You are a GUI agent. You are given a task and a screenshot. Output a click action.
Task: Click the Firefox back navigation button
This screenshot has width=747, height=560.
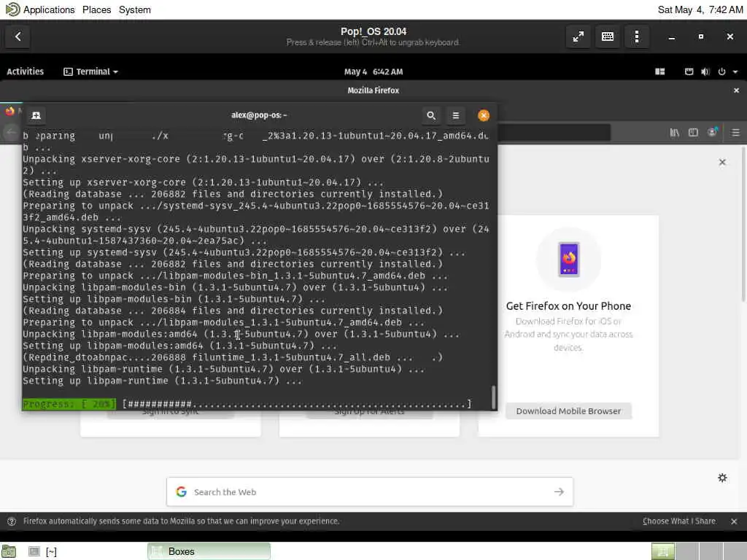click(10, 133)
